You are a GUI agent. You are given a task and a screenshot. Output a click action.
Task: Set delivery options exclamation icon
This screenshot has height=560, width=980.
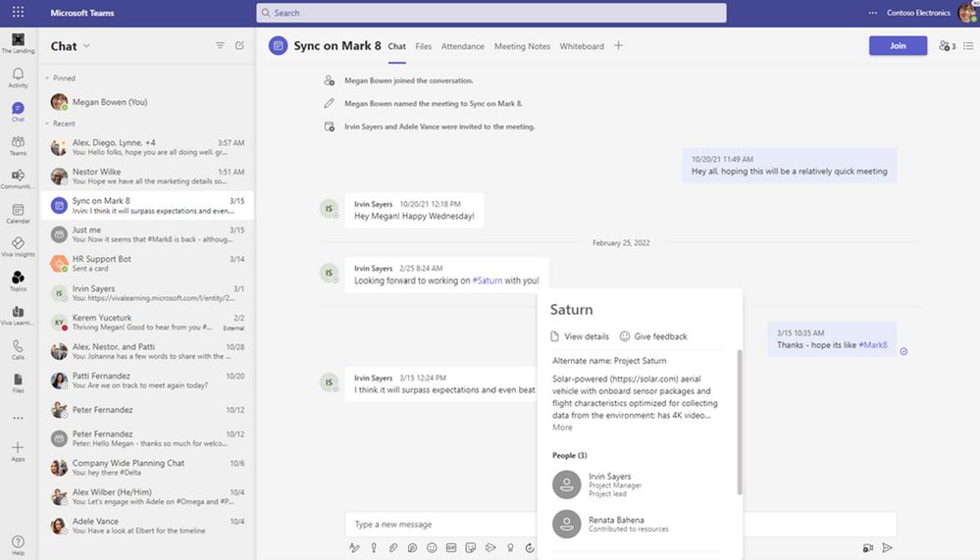374,548
